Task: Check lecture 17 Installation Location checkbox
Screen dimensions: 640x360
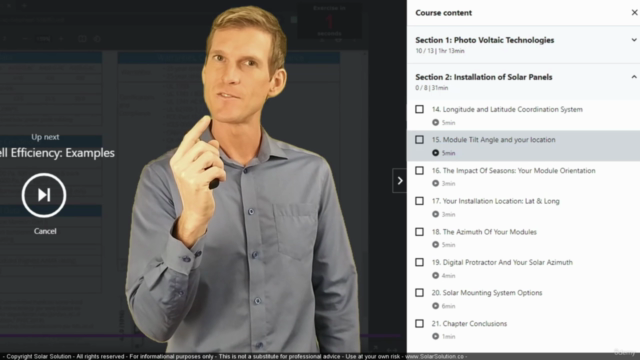Action: 419,201
